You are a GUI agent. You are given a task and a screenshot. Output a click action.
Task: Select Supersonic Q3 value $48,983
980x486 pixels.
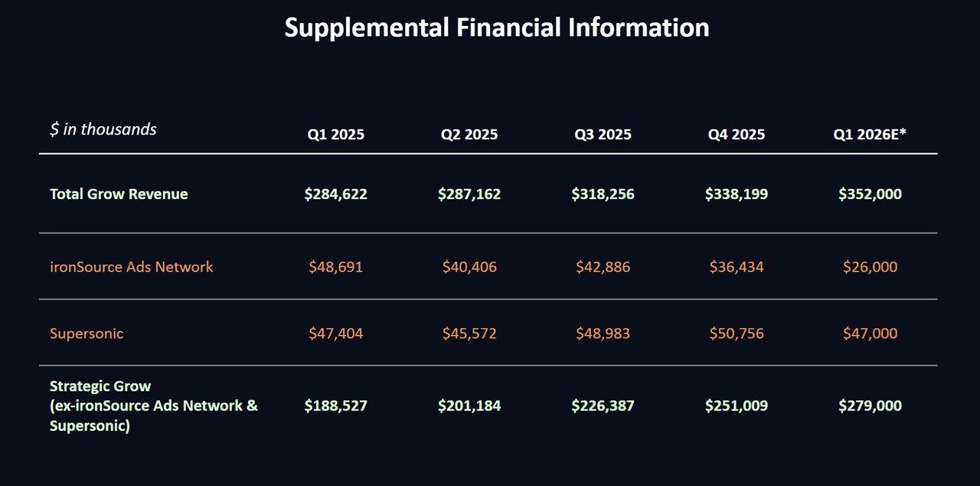tap(603, 334)
